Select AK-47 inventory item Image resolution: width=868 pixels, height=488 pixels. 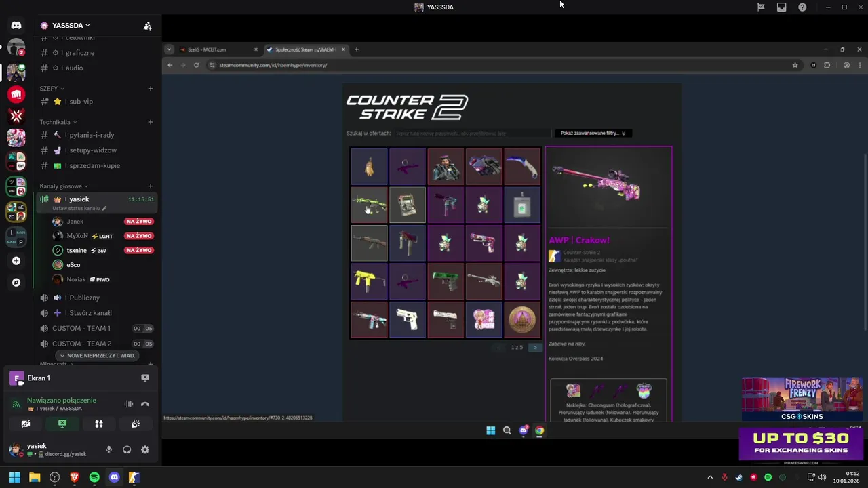(369, 243)
